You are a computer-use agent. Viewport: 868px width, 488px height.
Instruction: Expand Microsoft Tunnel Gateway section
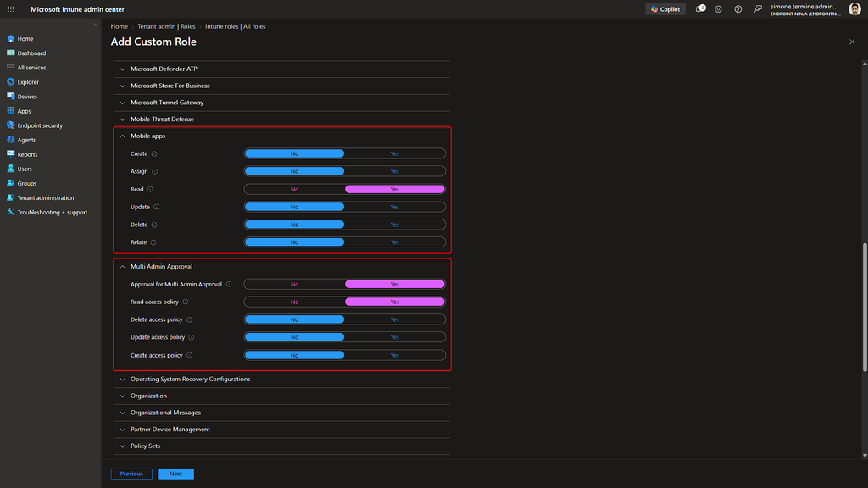click(x=281, y=103)
